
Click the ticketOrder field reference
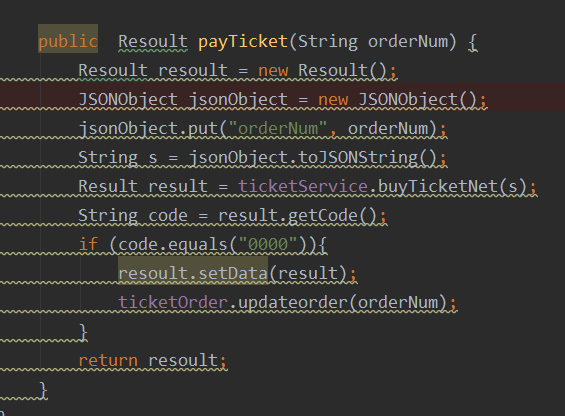(x=173, y=302)
